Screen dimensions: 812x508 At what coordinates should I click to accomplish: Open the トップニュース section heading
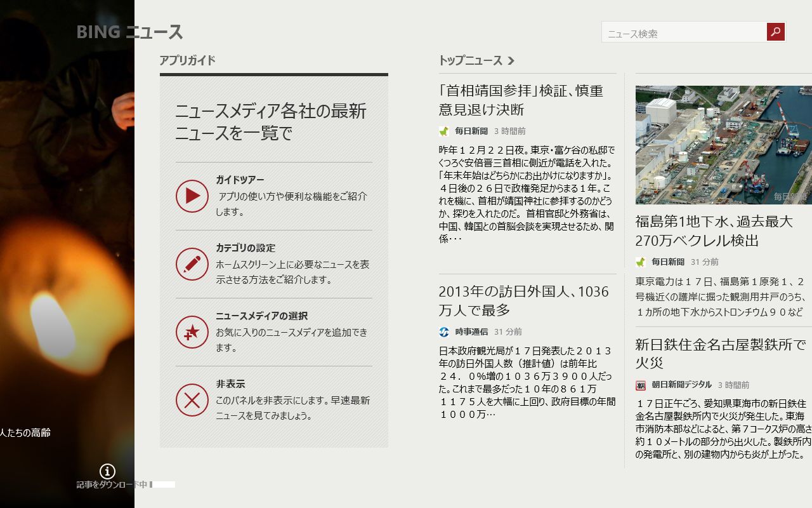[x=470, y=60]
